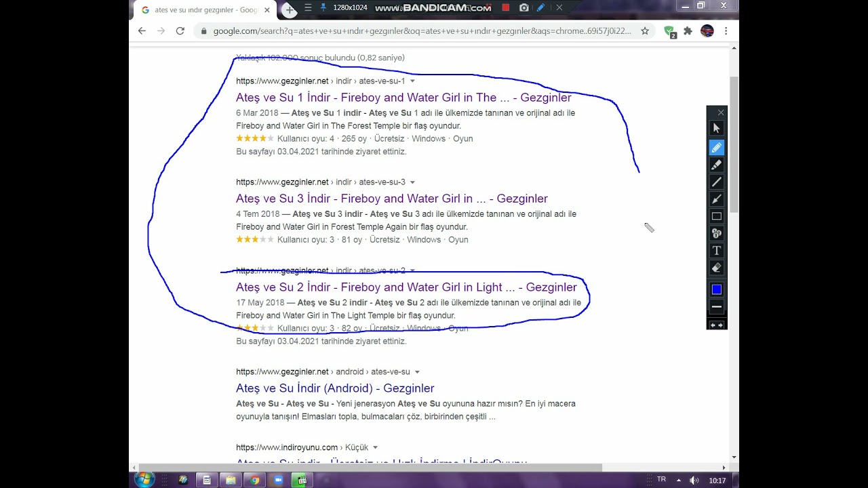Select the eraser tool
The width and height of the screenshot is (868, 488).
click(716, 268)
